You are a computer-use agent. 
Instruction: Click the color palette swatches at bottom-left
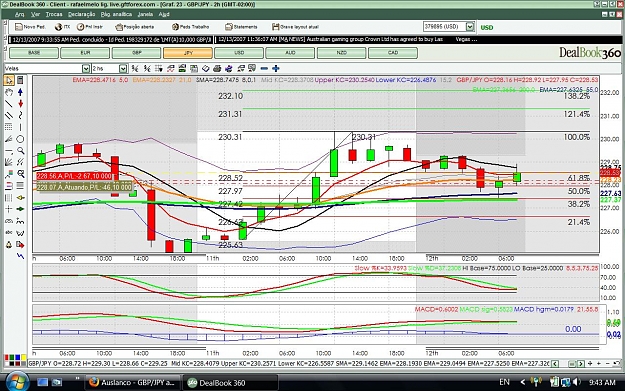15,360
